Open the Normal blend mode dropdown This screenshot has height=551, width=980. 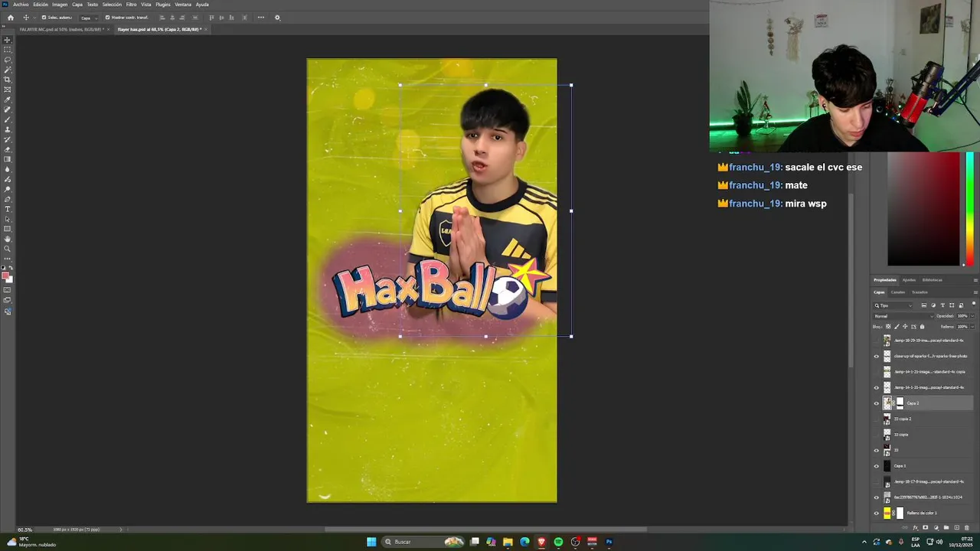[x=903, y=316]
